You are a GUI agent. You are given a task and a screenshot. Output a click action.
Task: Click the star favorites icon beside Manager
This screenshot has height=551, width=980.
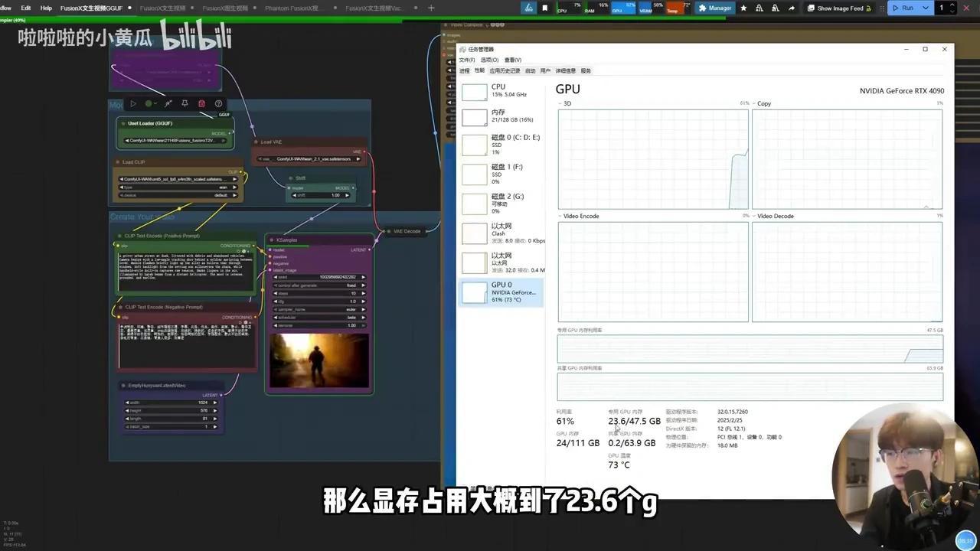click(x=743, y=8)
